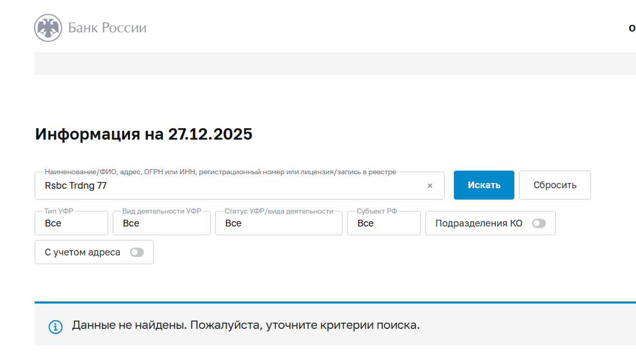This screenshot has height=364, width=636.
Task: Open the Вид деятельности УФР dropdown
Action: coord(161,223)
